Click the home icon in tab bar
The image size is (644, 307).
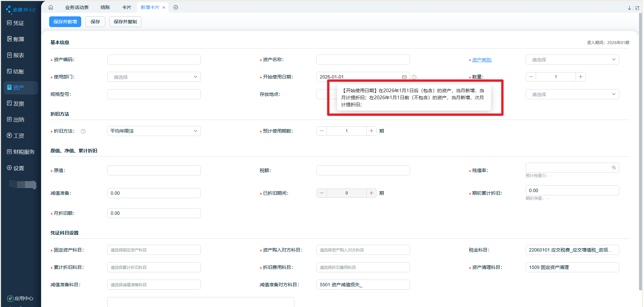pos(51,7)
